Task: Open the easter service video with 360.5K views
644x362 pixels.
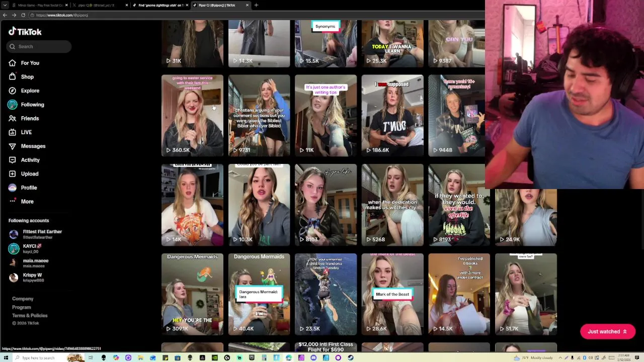Action: click(192, 116)
